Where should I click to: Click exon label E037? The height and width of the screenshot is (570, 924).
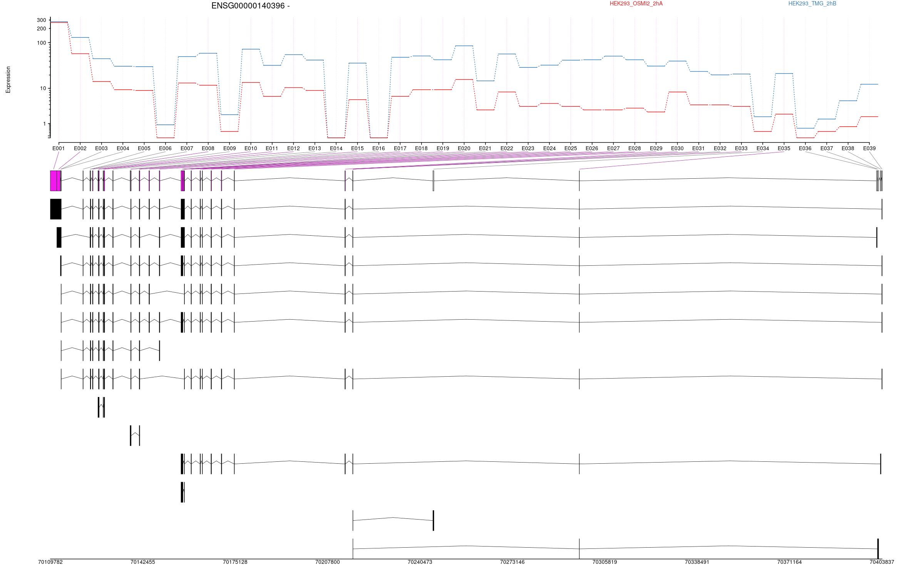(x=827, y=148)
